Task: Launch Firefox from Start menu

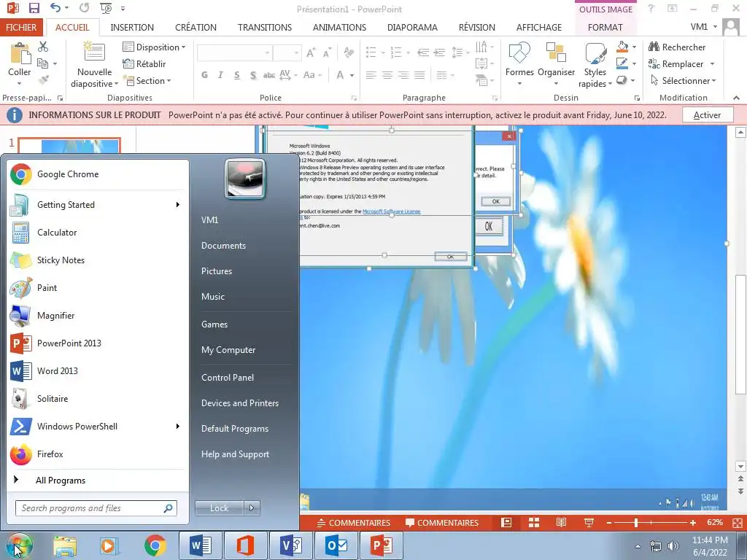Action: point(98,454)
